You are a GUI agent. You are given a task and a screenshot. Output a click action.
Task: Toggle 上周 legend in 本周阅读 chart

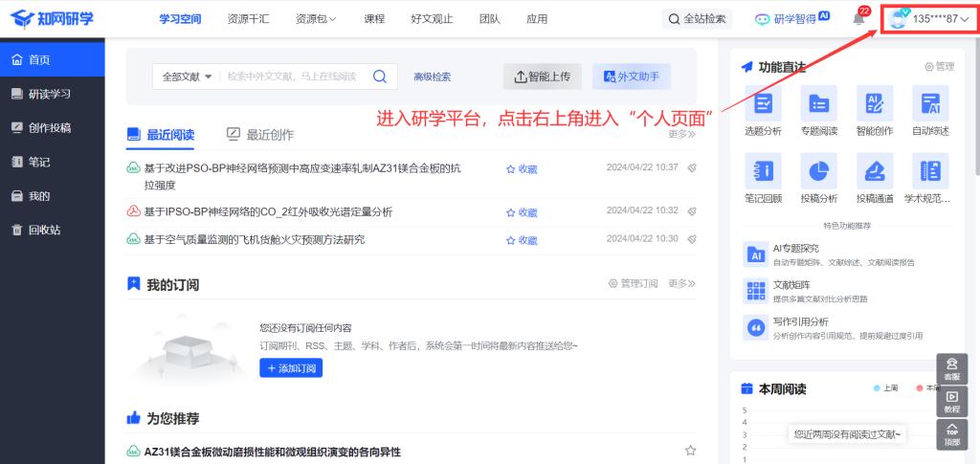tap(885, 387)
